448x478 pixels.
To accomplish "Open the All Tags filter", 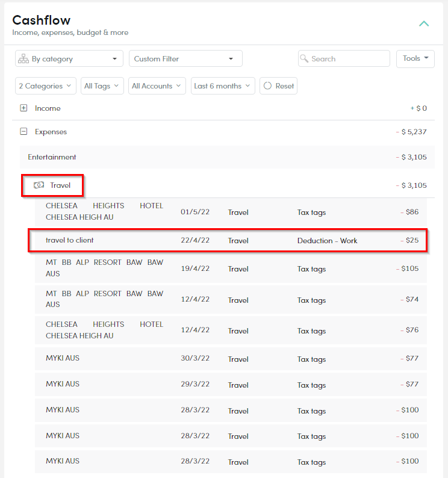I will tap(102, 86).
